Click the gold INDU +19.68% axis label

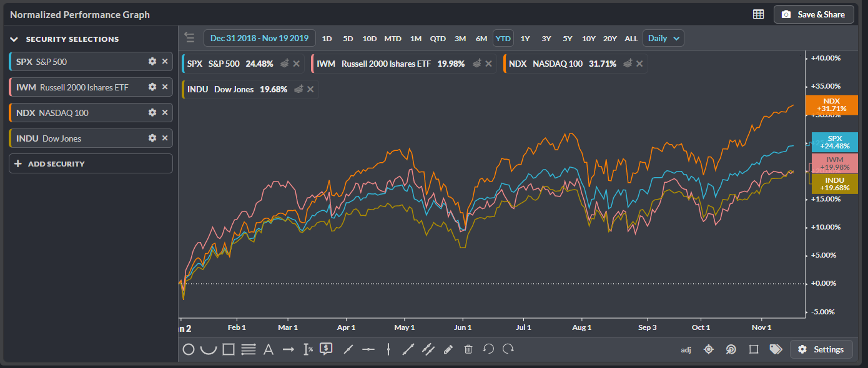pyautogui.click(x=835, y=184)
